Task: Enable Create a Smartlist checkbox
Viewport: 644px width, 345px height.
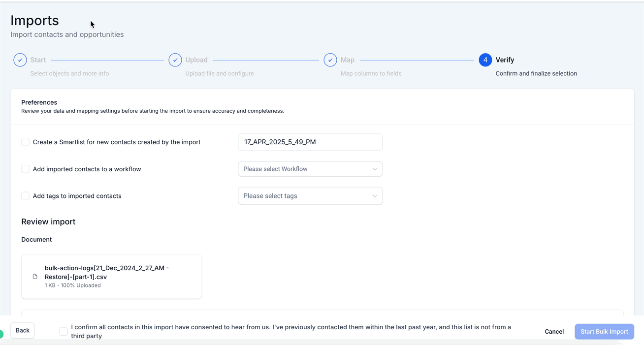Action: pyautogui.click(x=26, y=142)
